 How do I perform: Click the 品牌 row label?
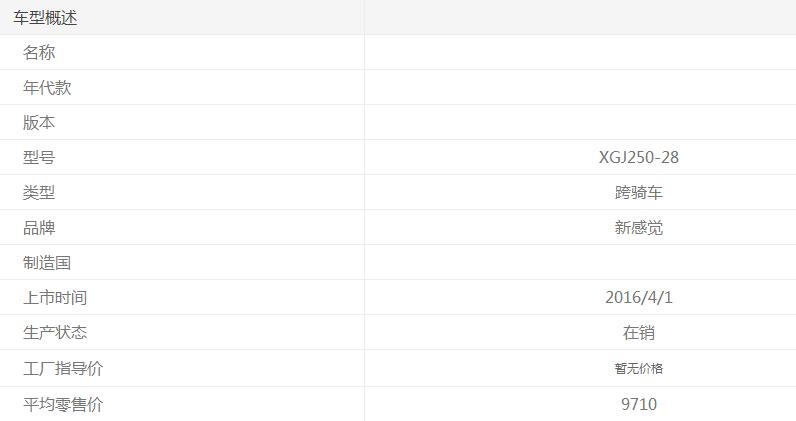click(39, 228)
